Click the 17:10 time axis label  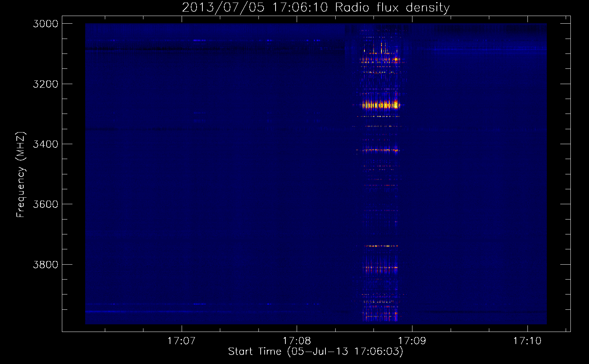point(527,341)
